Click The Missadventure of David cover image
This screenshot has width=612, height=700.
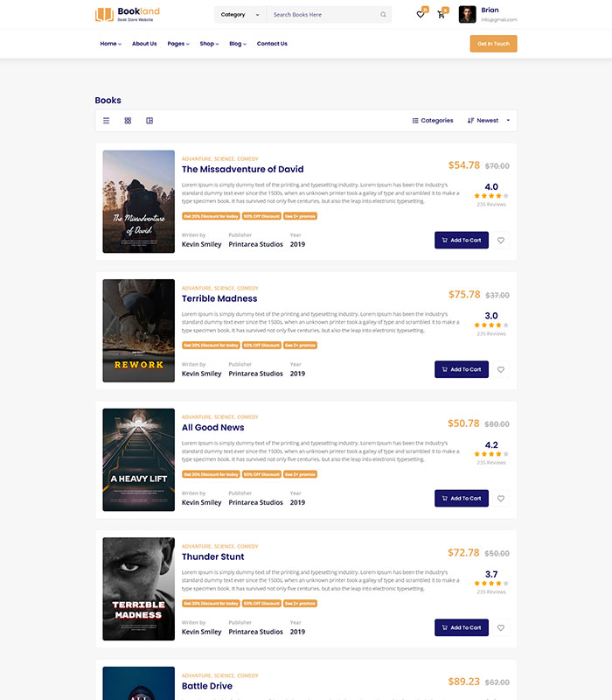click(x=139, y=201)
